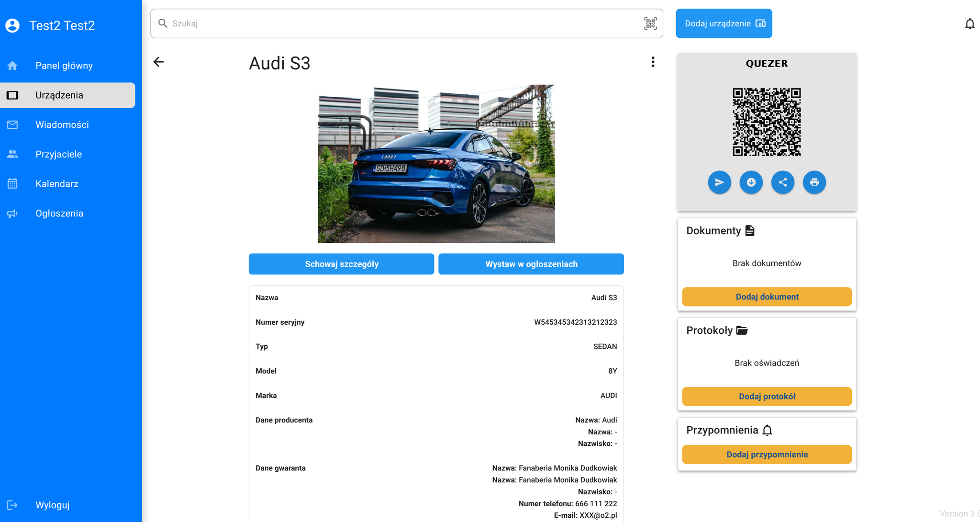The width and height of the screenshot is (980, 522).
Task: Click the Audi S3 page title
Action: tap(279, 63)
